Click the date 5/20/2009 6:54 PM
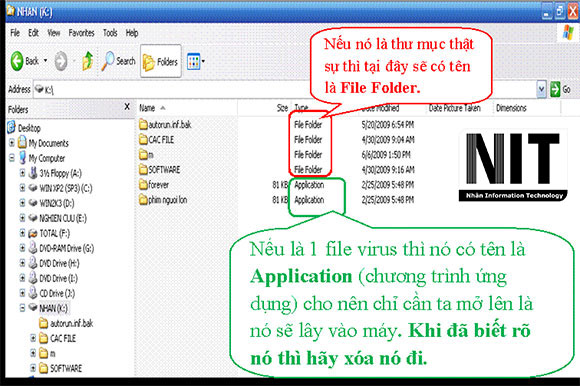Screen dimensions: 580x386 pos(388,125)
